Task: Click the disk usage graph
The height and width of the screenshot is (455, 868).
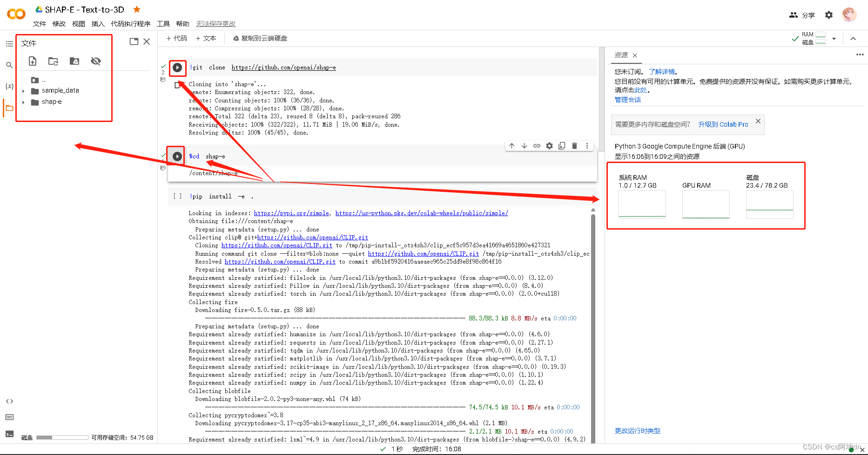Action: point(770,204)
